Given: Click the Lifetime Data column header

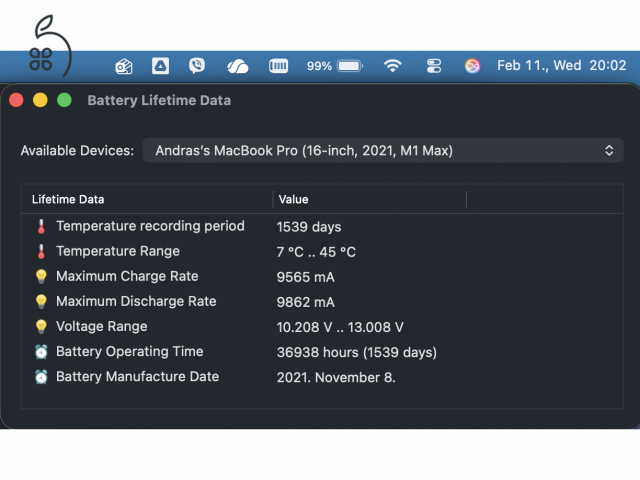Looking at the screenshot, I should (x=68, y=199).
